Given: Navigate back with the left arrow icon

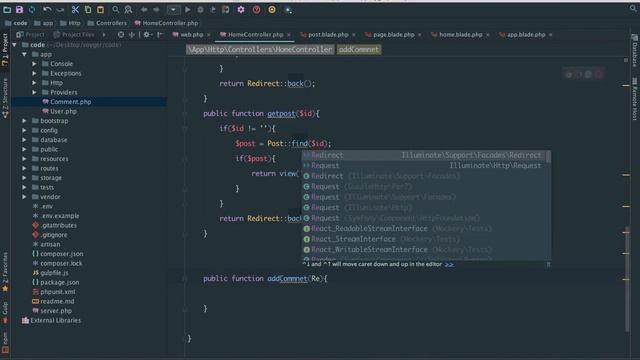Looking at the screenshot, I should click(144, 10).
